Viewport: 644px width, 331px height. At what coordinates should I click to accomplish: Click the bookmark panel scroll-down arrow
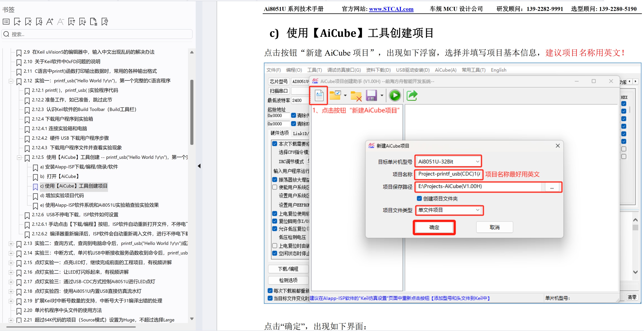192,319
